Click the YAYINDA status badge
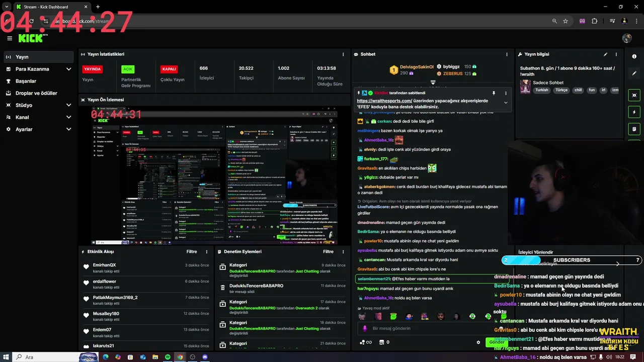 (x=92, y=69)
